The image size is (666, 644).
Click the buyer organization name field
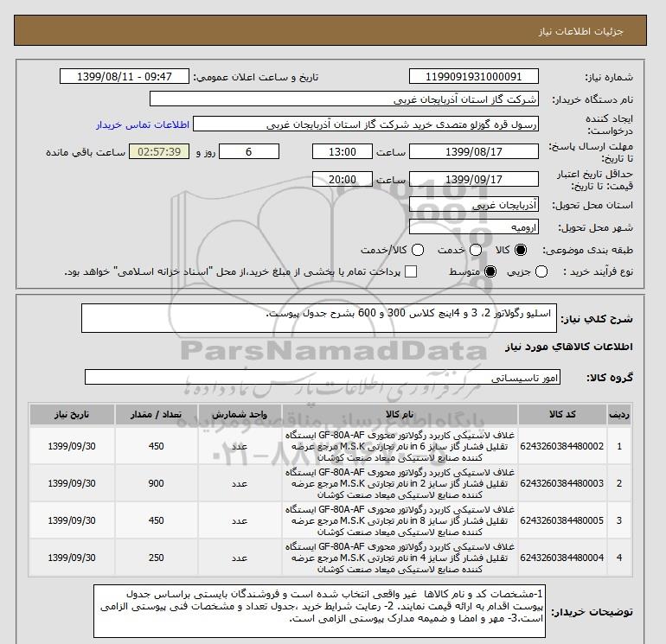click(344, 99)
